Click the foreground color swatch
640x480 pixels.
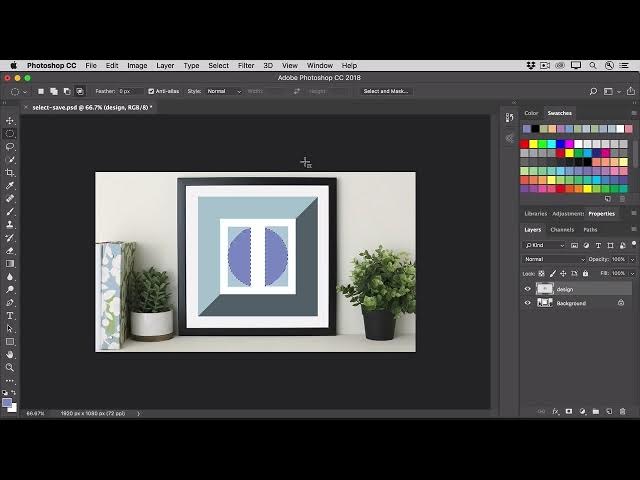[x=7, y=403]
